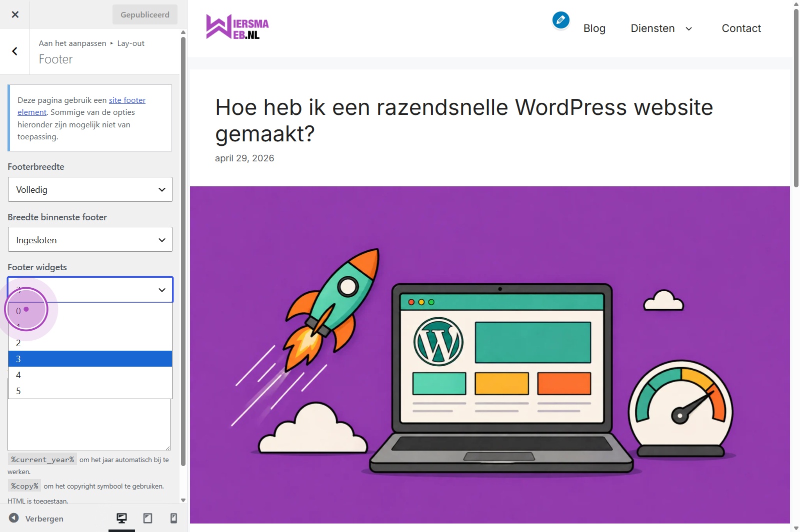Click the rocket and laptop featured image
The width and height of the screenshot is (800, 532).
click(x=490, y=355)
